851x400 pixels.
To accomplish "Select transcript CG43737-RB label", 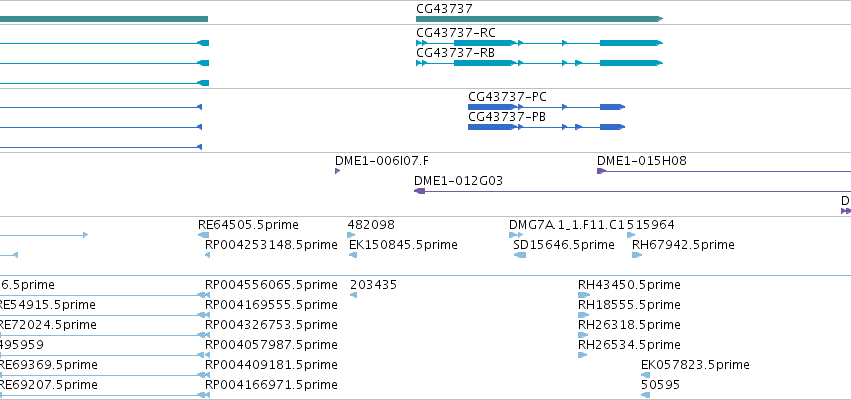I will click(455, 53).
